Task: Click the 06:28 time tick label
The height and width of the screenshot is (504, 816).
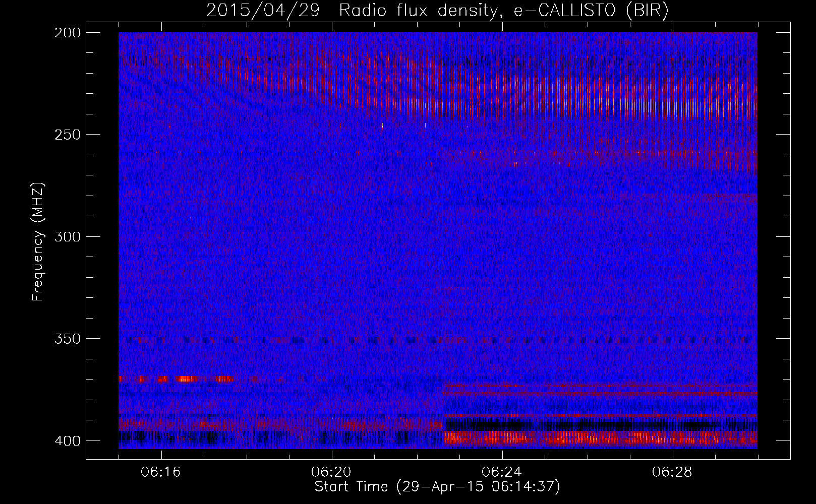Action: (672, 472)
